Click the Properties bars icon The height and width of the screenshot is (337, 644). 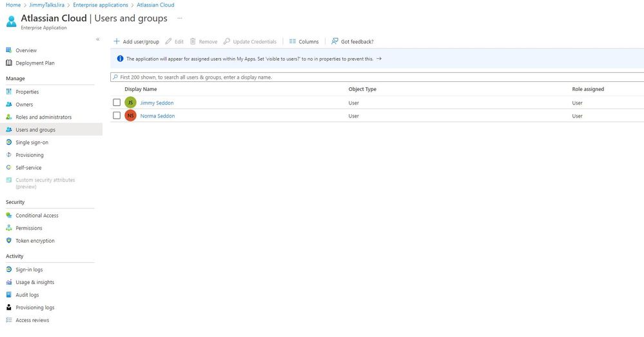[8, 92]
